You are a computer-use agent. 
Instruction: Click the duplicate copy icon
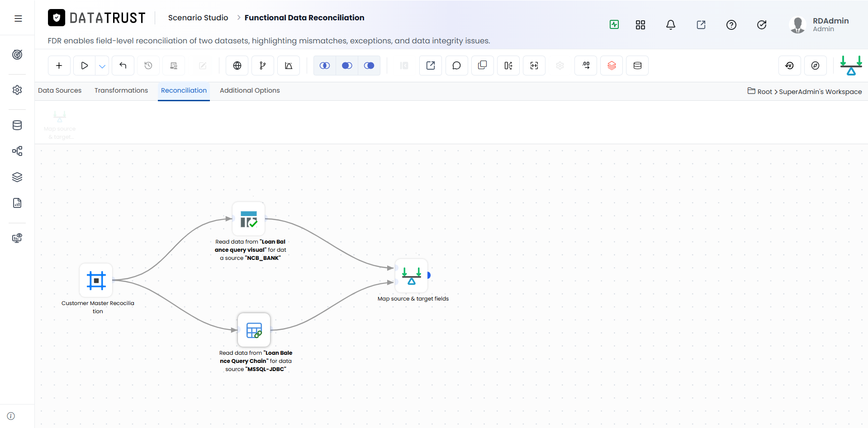click(483, 66)
